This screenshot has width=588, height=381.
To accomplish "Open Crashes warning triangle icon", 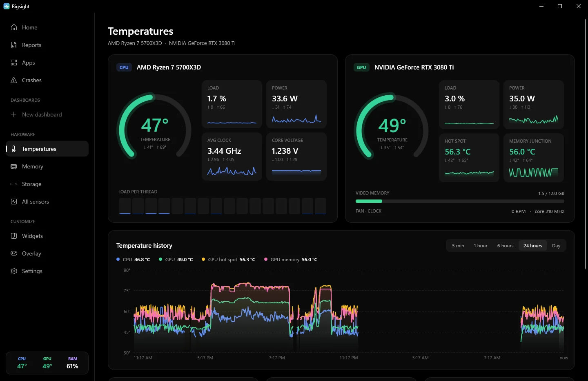I will click(14, 80).
